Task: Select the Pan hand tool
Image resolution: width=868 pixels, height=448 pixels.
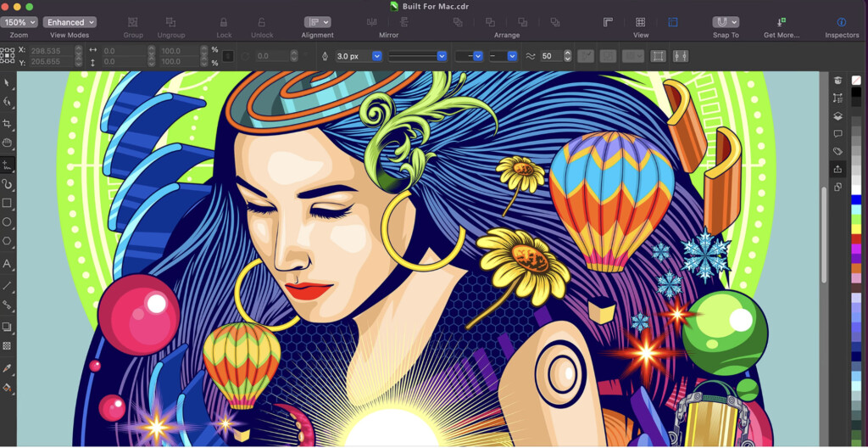Action: 7,143
